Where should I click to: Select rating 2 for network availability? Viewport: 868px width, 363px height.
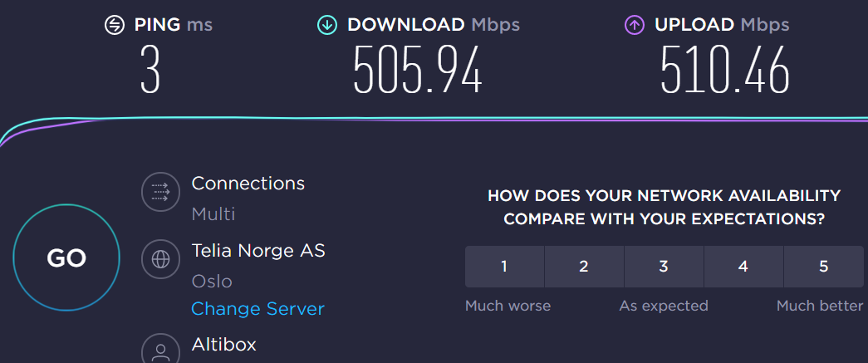pyautogui.click(x=584, y=267)
